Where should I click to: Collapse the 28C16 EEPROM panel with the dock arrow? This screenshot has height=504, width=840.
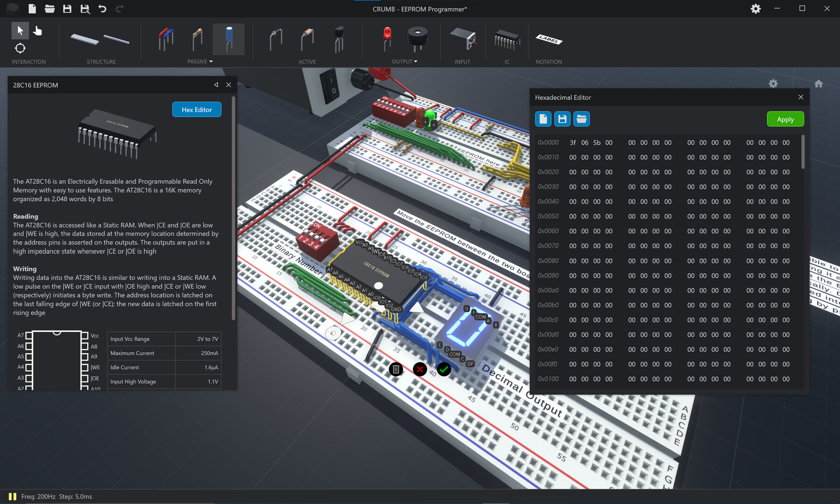(215, 84)
